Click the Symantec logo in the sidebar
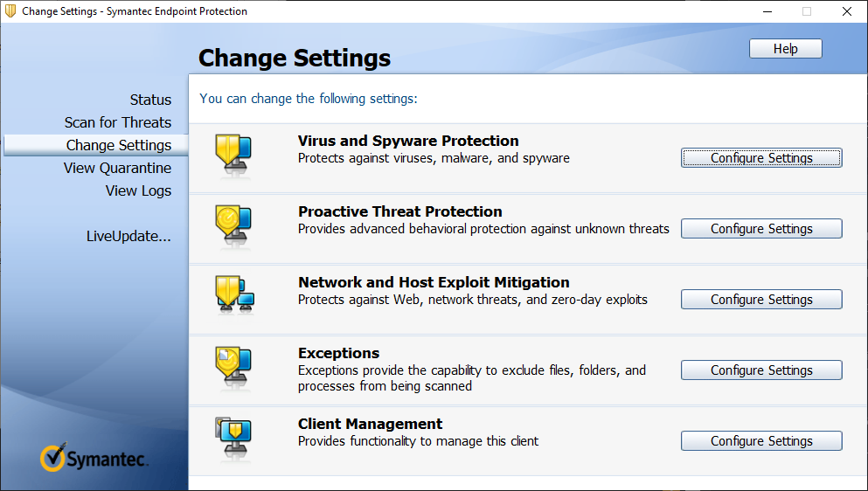This screenshot has height=491, width=868. point(94,457)
